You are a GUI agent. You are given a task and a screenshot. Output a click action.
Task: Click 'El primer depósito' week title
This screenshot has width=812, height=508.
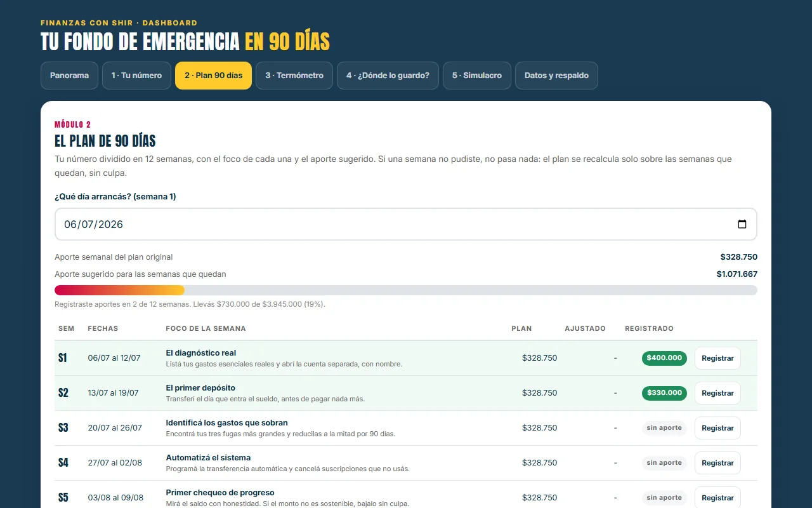(200, 388)
